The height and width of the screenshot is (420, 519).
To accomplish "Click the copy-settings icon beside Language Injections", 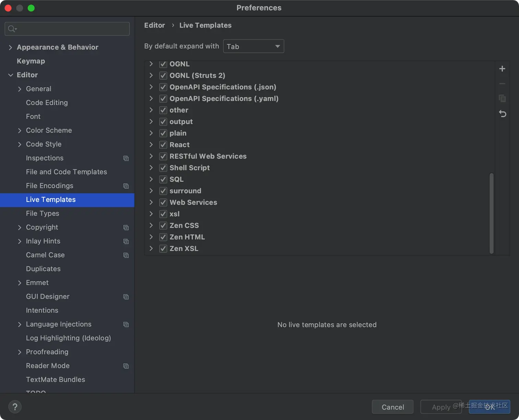I will click(126, 325).
